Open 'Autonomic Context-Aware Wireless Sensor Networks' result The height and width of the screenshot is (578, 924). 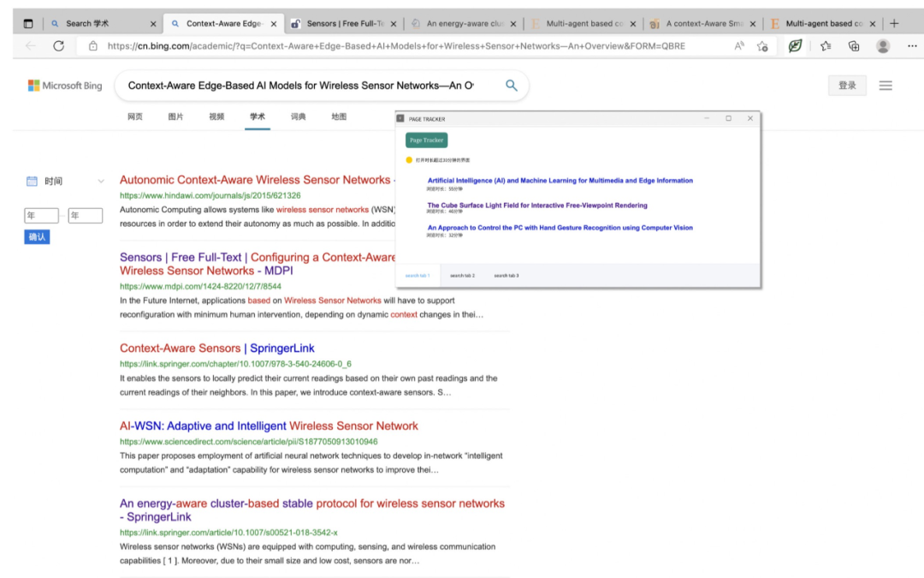click(257, 180)
